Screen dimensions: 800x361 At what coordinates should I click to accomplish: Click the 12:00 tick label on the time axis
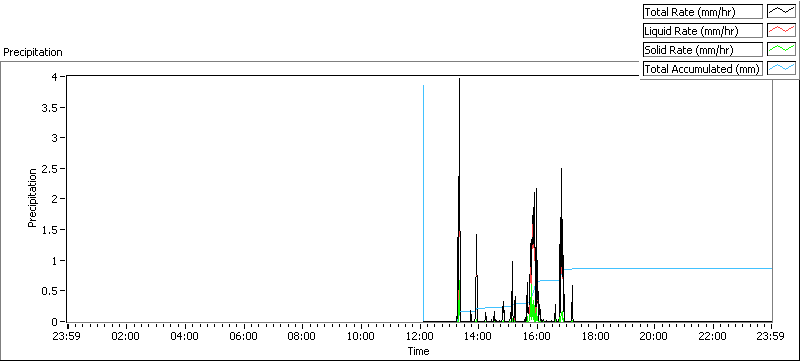(420, 336)
